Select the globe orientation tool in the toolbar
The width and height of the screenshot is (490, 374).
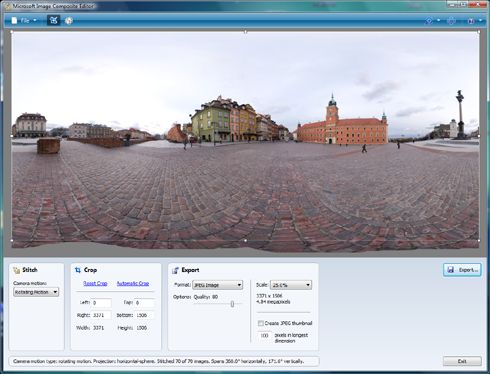[69, 21]
